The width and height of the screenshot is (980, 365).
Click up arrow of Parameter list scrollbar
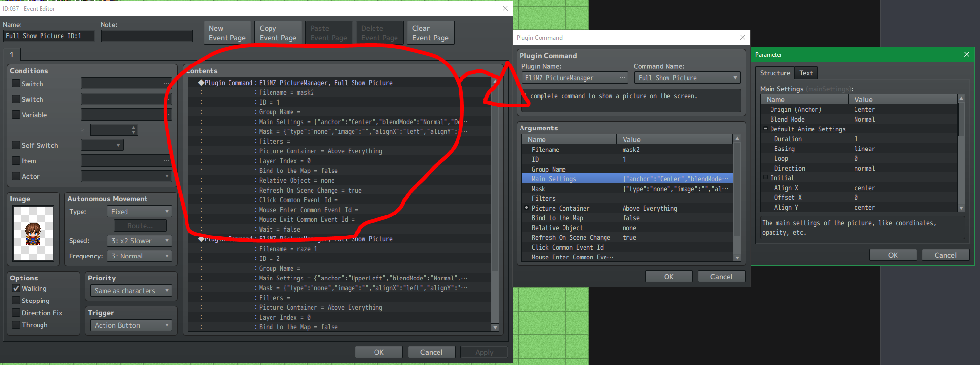[961, 98]
